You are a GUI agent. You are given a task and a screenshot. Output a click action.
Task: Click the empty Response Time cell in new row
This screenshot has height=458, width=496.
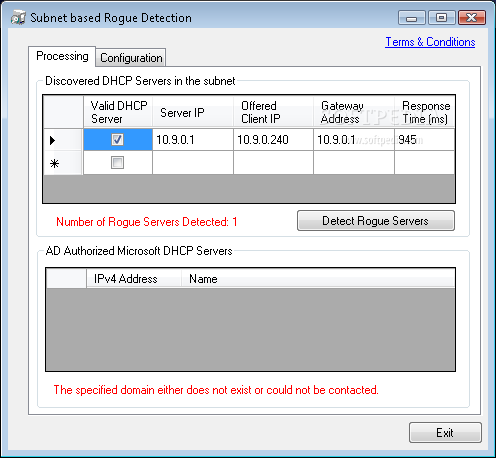click(425, 163)
